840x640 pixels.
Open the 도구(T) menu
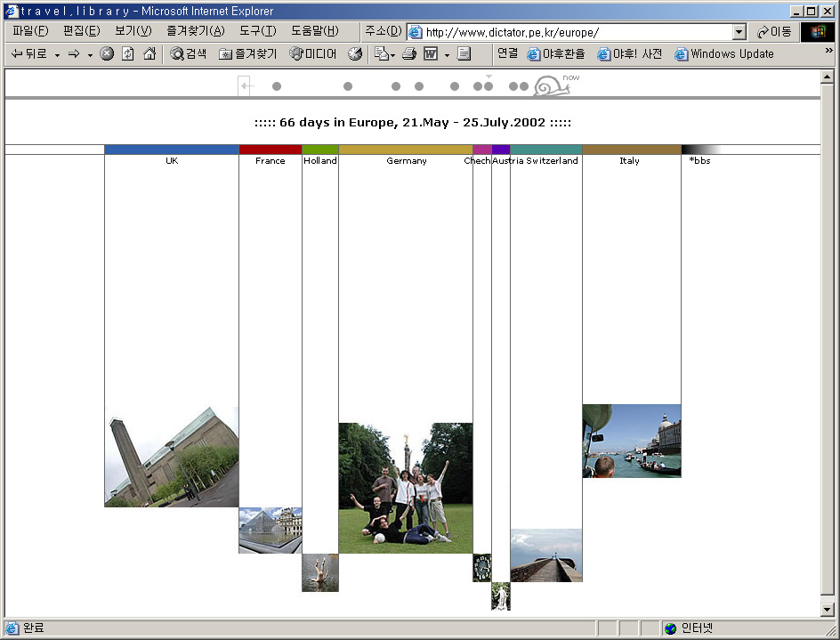(257, 31)
